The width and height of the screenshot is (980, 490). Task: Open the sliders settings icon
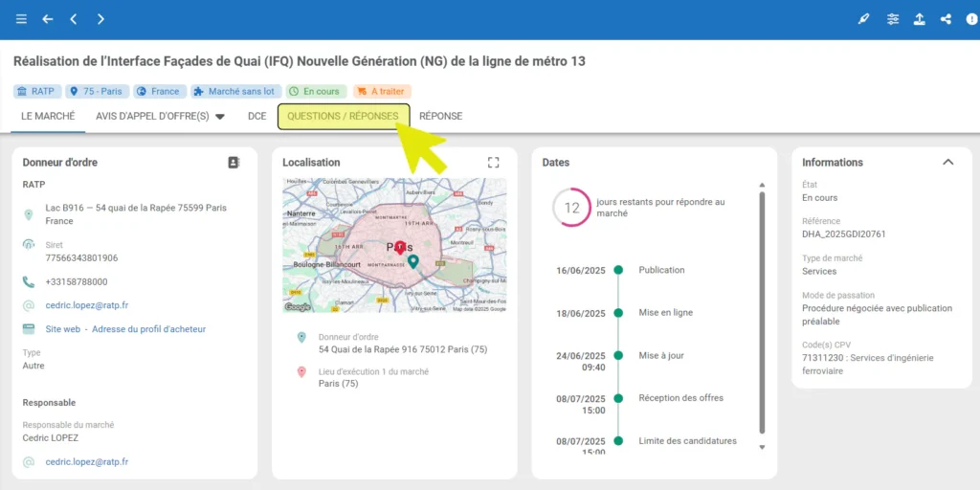coord(892,19)
